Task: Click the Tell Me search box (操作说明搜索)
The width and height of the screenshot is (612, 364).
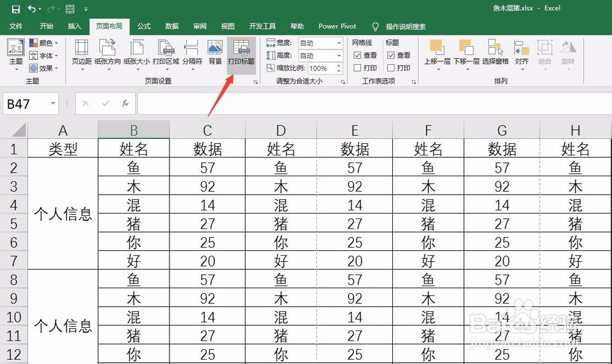Action: click(x=406, y=26)
